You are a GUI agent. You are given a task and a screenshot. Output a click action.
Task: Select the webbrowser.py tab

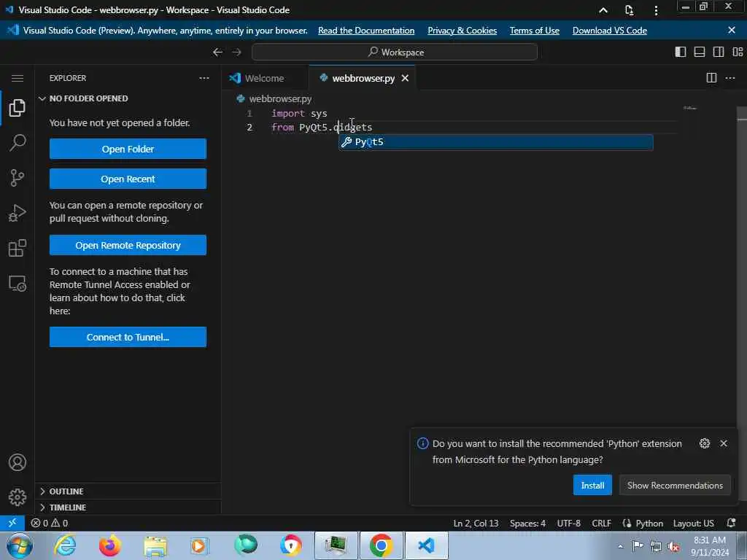tap(363, 78)
